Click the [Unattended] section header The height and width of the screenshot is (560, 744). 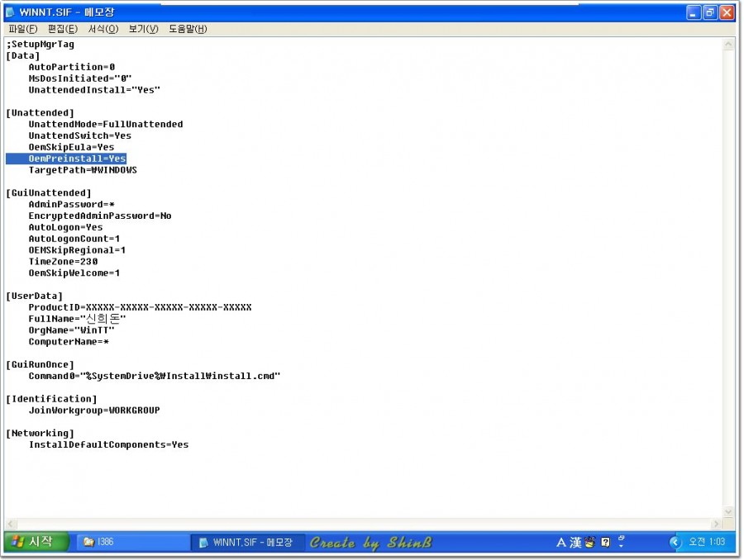point(40,113)
